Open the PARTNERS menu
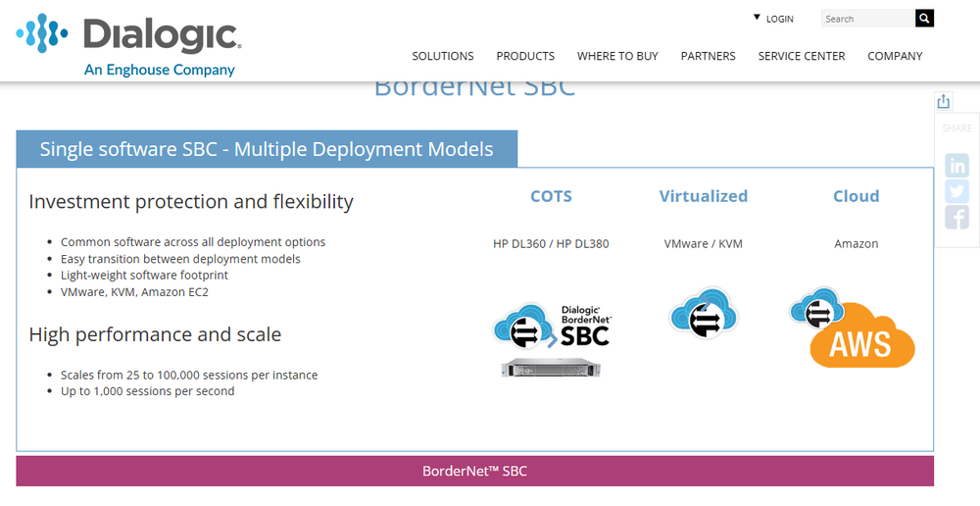Screen dimensions: 980x506 point(709,56)
